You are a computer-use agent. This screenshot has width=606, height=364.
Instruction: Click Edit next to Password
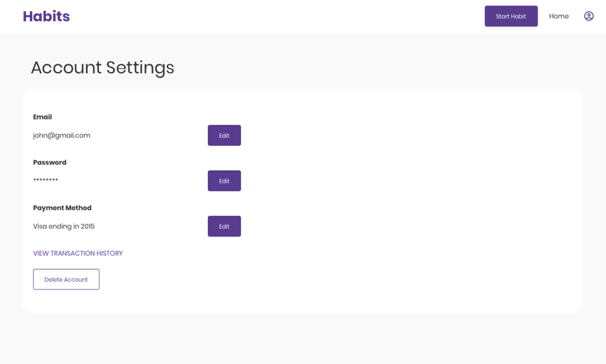click(224, 181)
